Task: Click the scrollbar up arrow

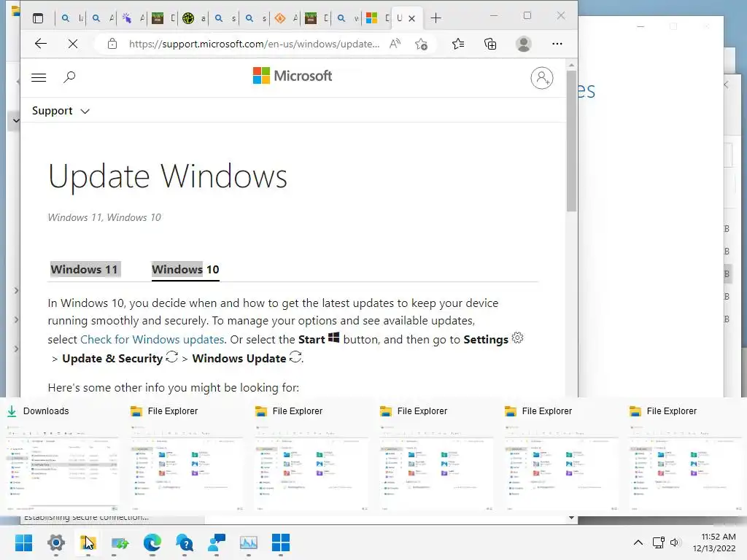Action: [571, 65]
